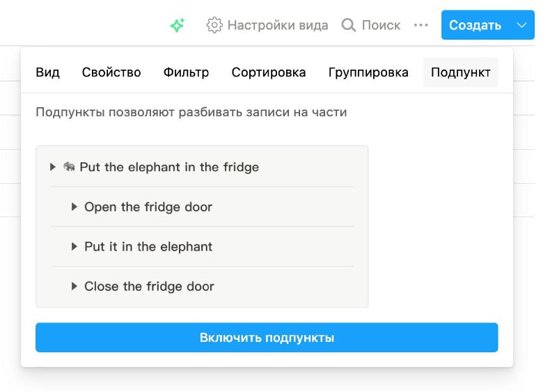557x392 pixels.
Task: Expand the 'Put it in the elephant' item
Action: click(x=74, y=246)
